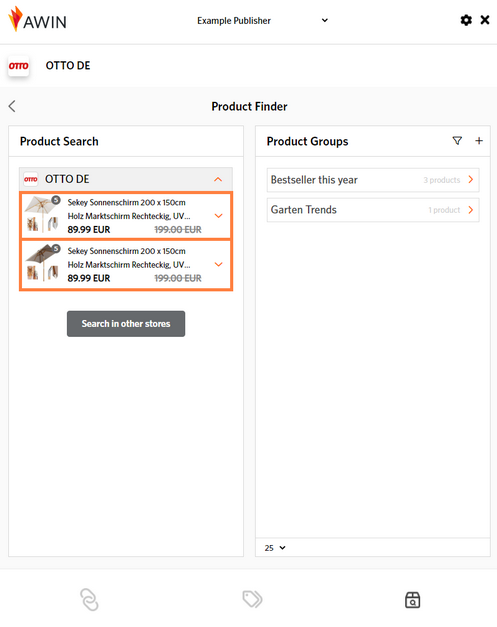Viewport: 497px width, 627px height.
Task: Open the offers tag tab icon
Action: [252, 599]
